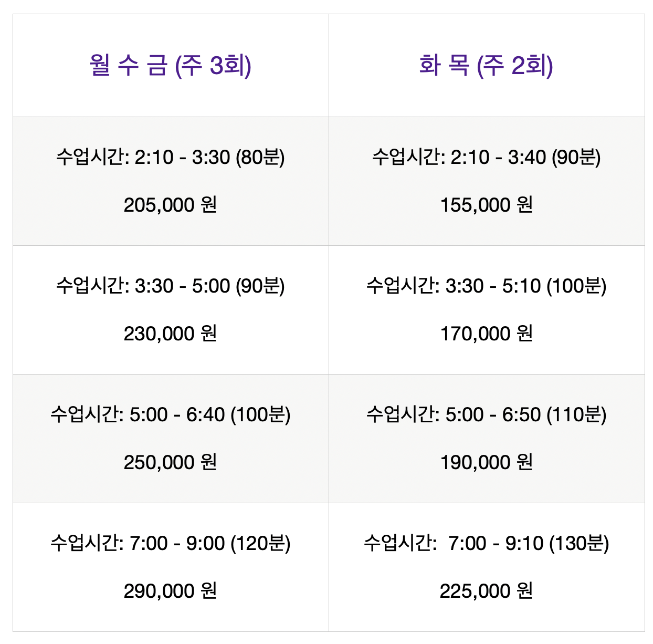Click the 190,000 원 price

tap(487, 462)
